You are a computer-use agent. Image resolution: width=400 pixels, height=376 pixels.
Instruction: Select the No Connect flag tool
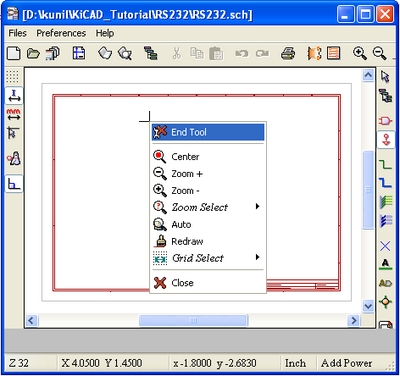(385, 246)
